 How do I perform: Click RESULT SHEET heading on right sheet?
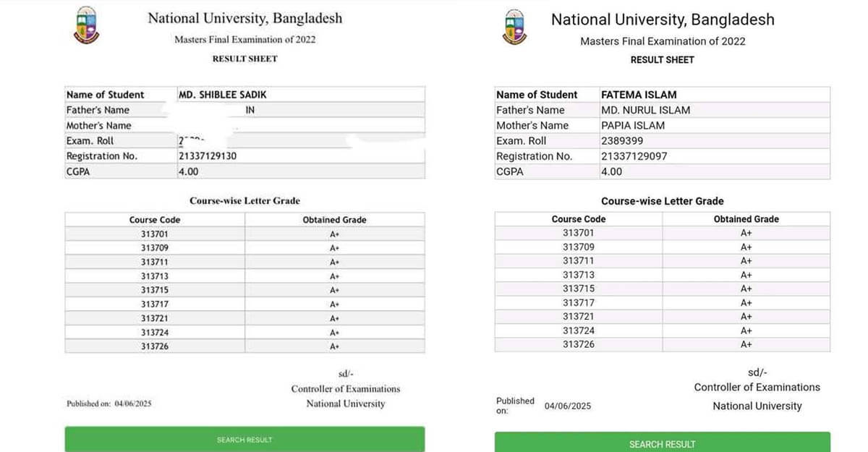[x=662, y=60]
